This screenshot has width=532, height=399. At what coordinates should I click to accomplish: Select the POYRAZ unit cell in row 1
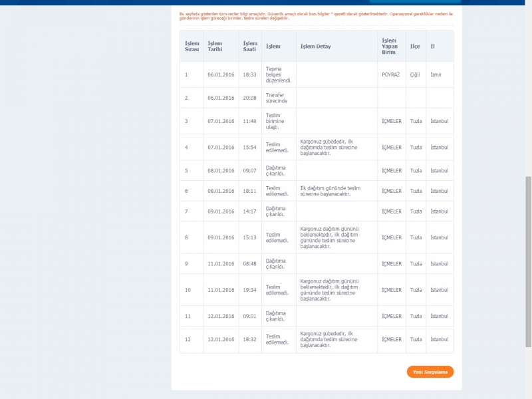(x=390, y=74)
